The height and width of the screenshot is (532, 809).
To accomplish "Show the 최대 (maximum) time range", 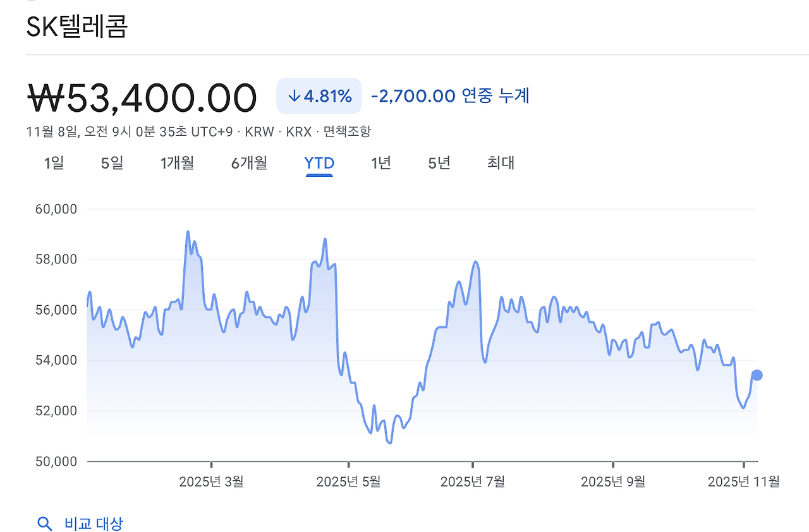I will coord(500,163).
